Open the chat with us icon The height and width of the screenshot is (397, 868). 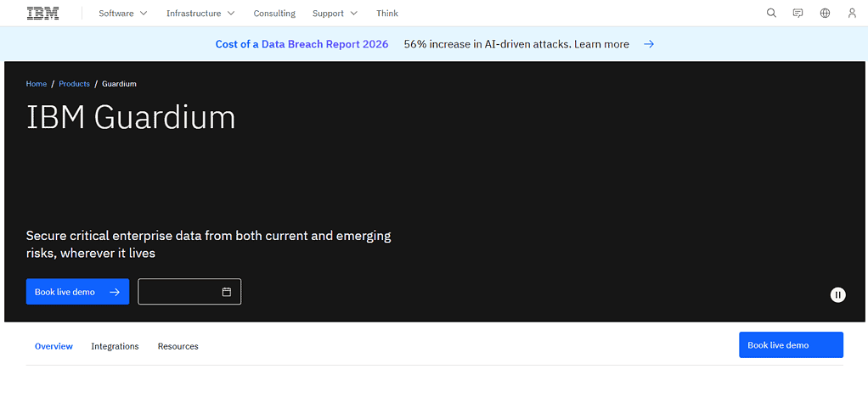click(798, 14)
